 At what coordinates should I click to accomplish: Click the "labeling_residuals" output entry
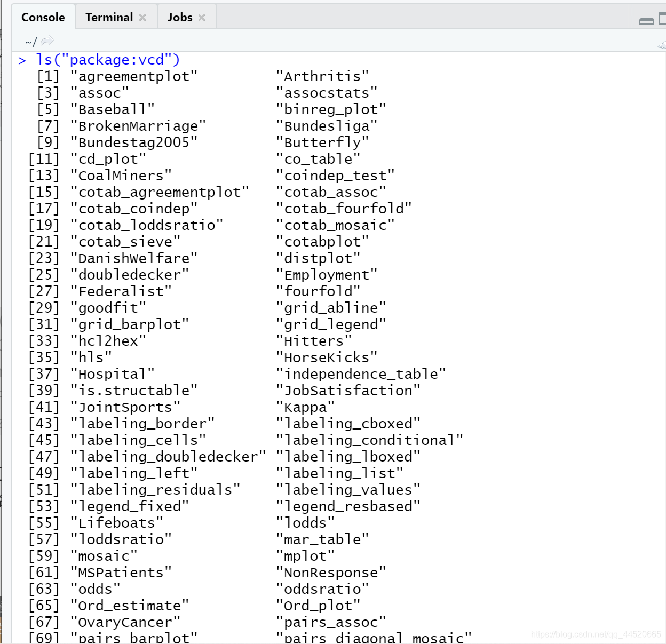pos(155,490)
